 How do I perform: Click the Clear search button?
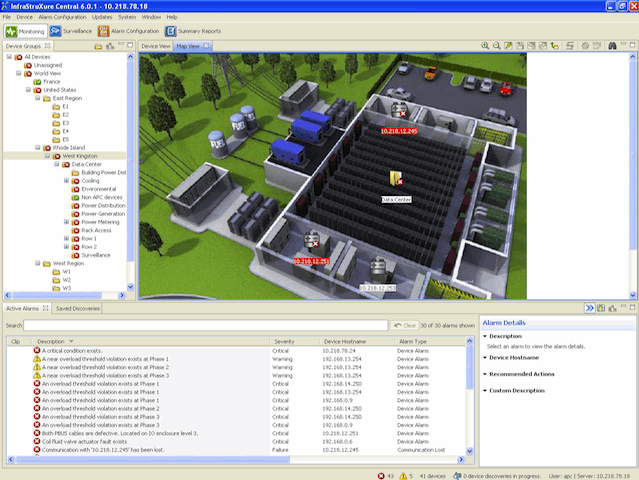point(405,326)
